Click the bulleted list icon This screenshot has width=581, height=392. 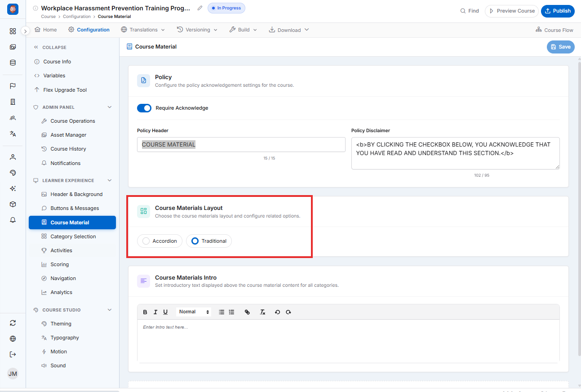[222, 312]
